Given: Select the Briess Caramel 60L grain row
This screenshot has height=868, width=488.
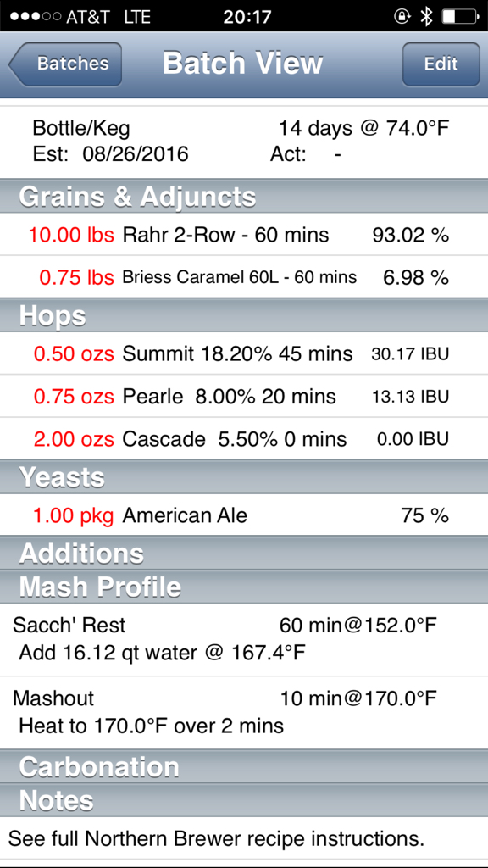Looking at the screenshot, I should tap(244, 277).
